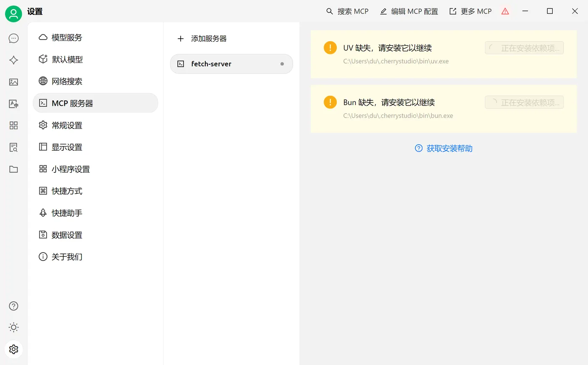Click 编辑 MCP 配置 in title bar

(x=408, y=11)
